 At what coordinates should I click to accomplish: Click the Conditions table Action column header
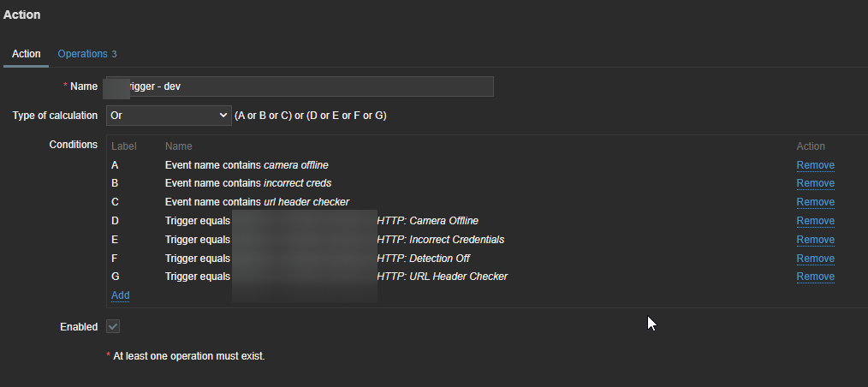coord(811,146)
